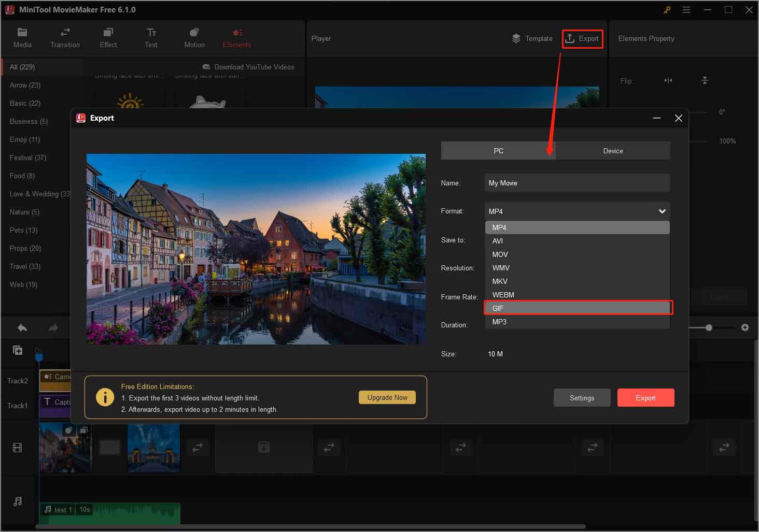Choose MOV from format list

tap(577, 254)
